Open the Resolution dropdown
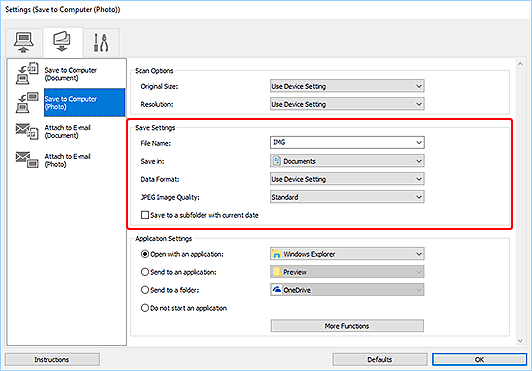 [x=347, y=104]
